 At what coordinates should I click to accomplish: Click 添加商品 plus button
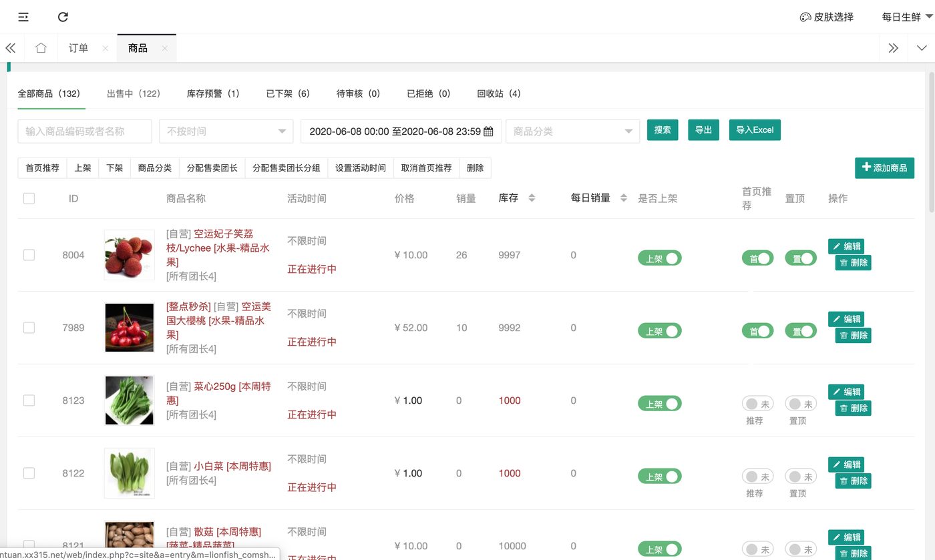(884, 168)
